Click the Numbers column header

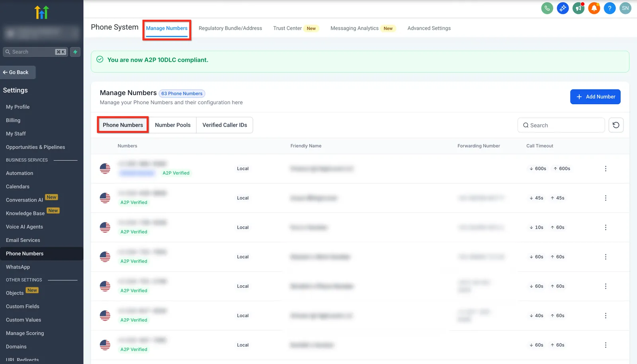point(127,146)
